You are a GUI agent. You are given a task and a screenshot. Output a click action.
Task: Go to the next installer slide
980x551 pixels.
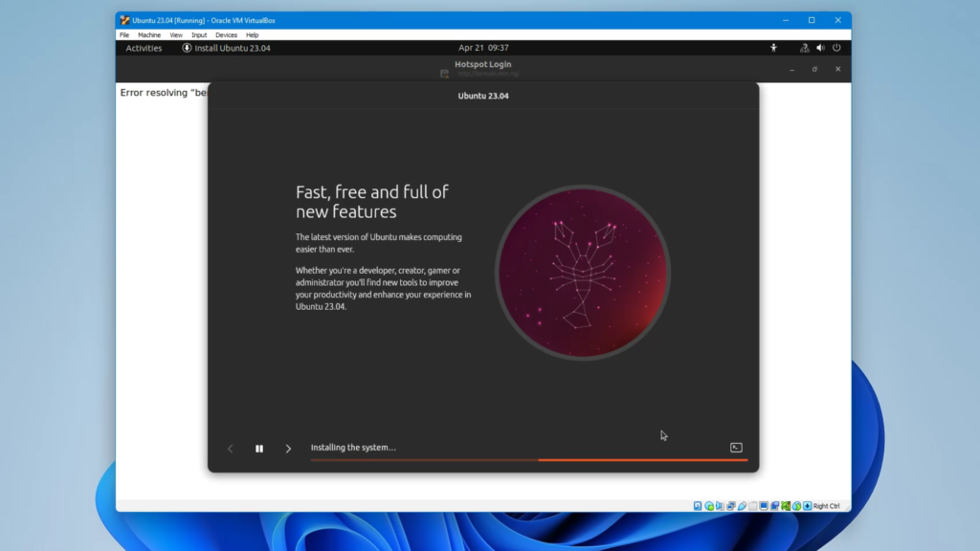(288, 449)
